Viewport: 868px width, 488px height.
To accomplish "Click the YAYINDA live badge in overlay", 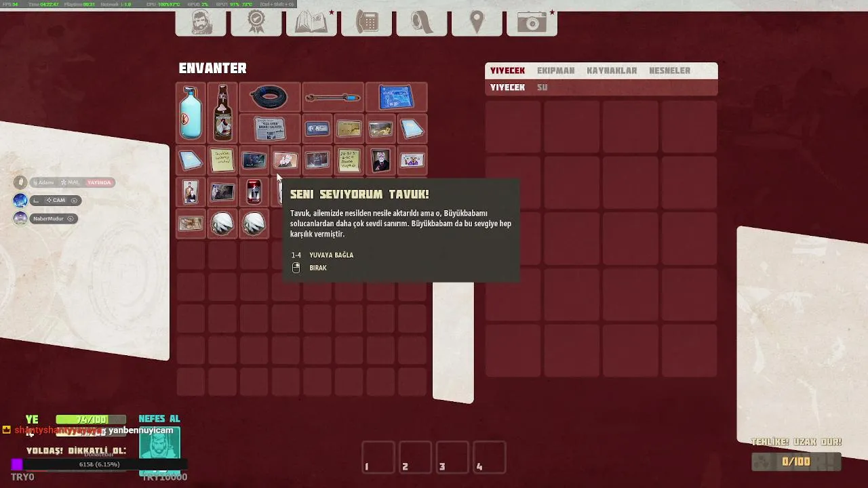I will click(99, 182).
